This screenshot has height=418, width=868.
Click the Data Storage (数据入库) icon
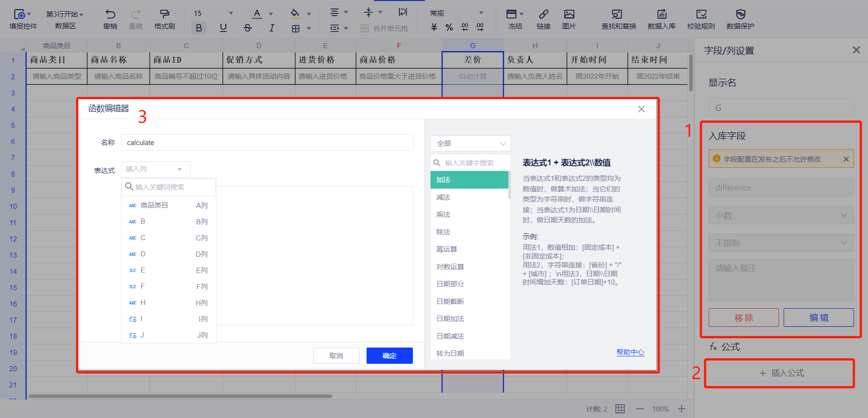click(x=661, y=15)
